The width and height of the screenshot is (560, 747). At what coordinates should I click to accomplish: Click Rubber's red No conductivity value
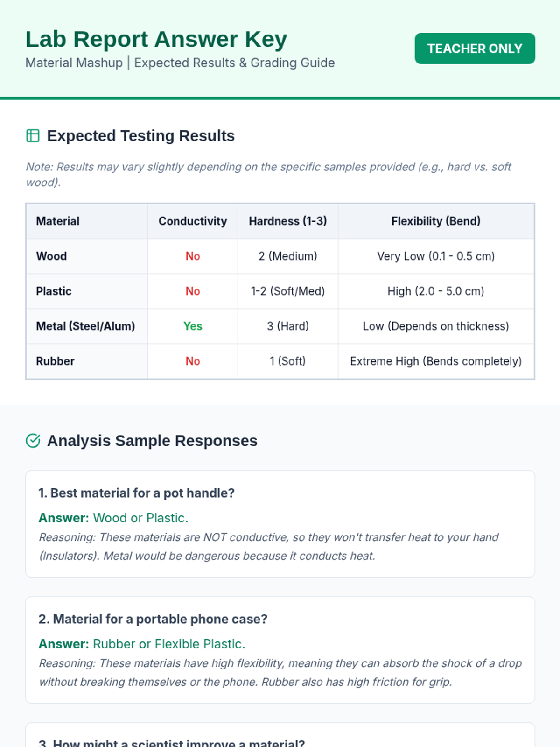click(192, 361)
